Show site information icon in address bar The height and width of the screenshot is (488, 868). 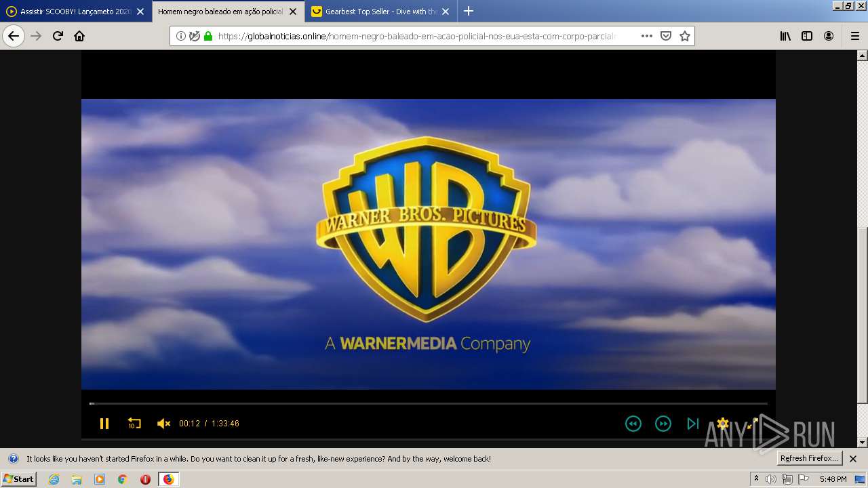coord(181,36)
